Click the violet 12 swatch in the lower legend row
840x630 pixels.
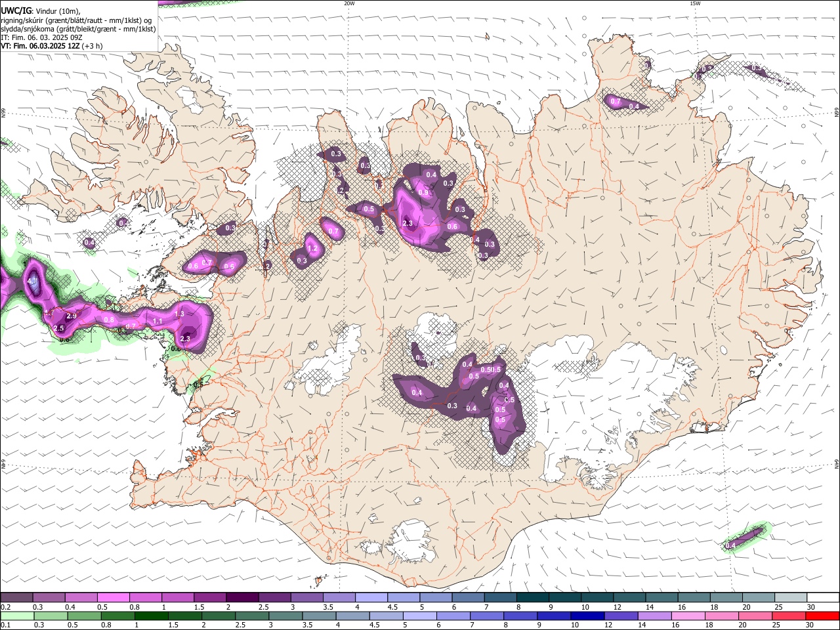(621, 616)
